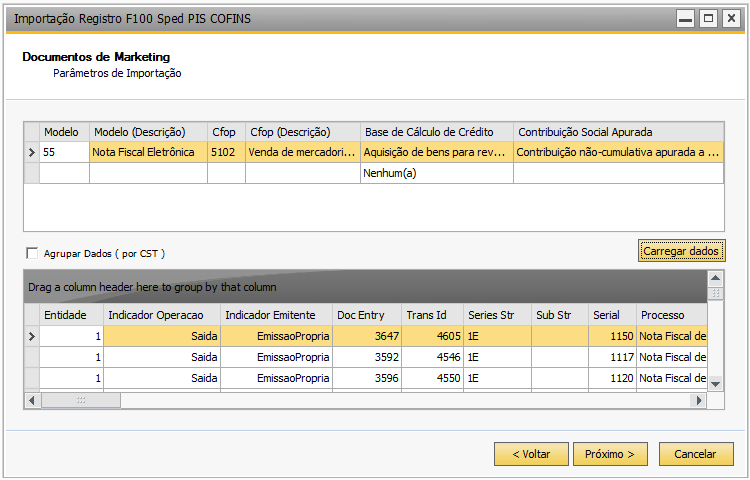The image size is (750, 480).
Task: Click the horizontal scrollbar thumb
Action: 81,400
